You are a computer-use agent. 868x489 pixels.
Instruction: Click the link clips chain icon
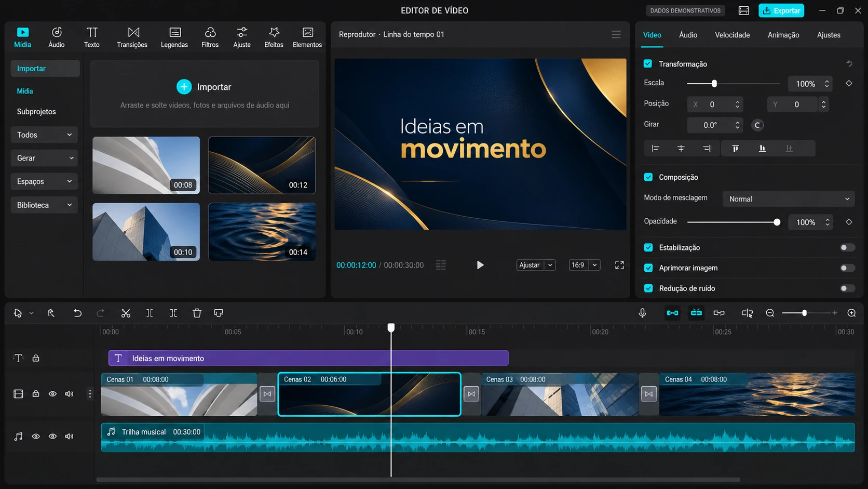click(719, 313)
